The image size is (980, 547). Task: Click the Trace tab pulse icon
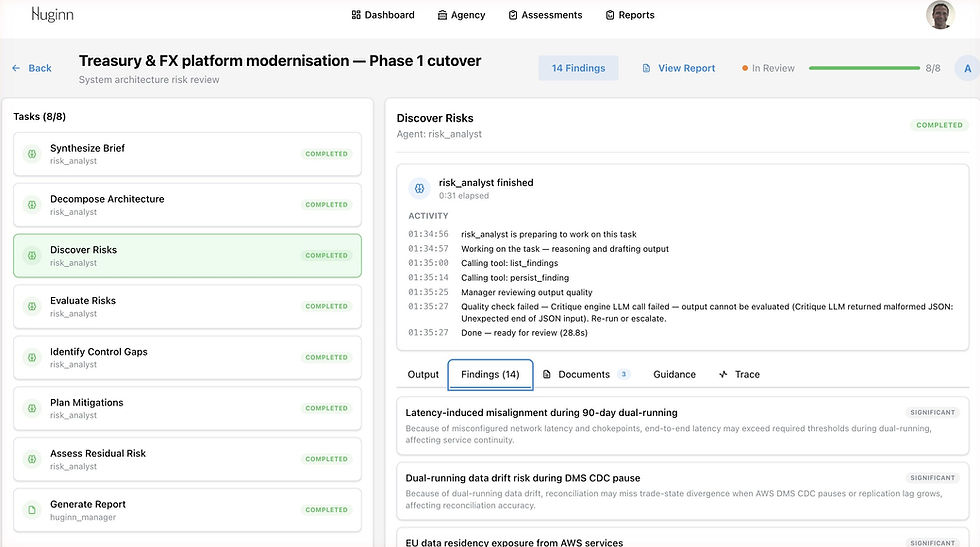(723, 374)
